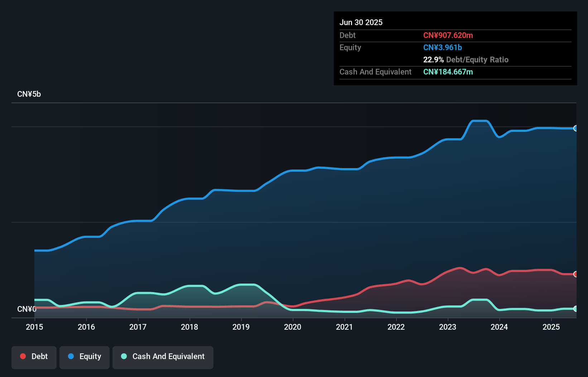588x377 pixels.
Task: Toggle the Equity series in the legend
Action: [x=84, y=357]
